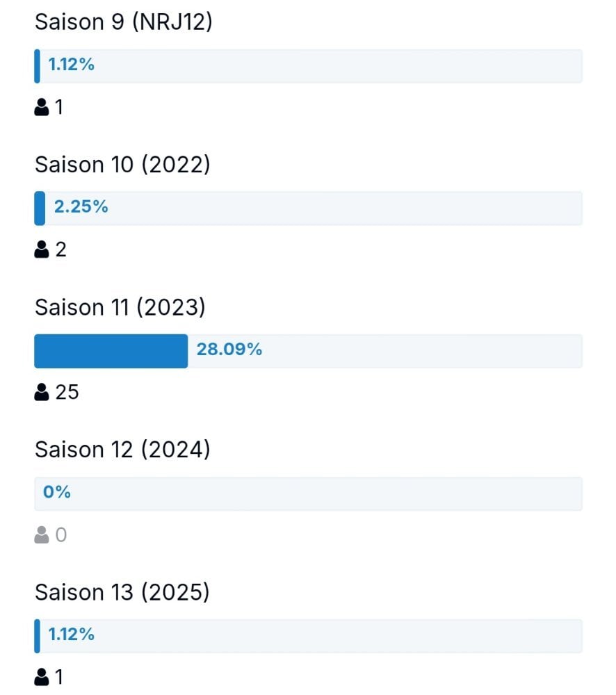Click the Saison 11 (2023) title
Image resolution: width=616 pixels, height=695 pixels.
point(120,308)
